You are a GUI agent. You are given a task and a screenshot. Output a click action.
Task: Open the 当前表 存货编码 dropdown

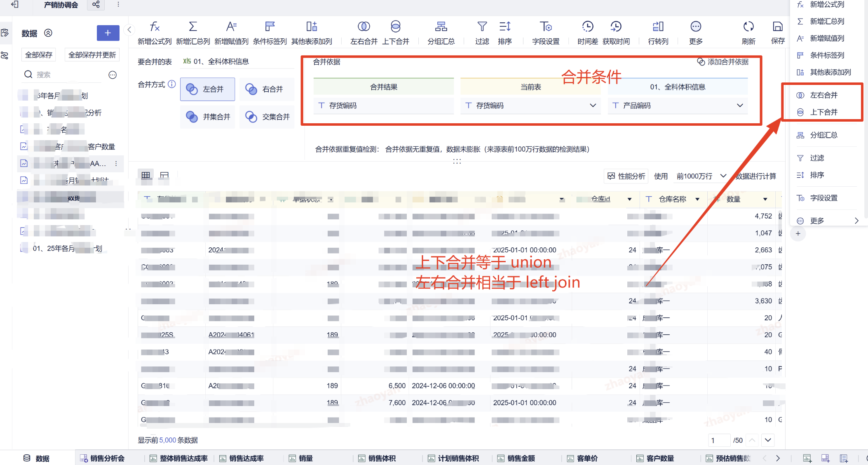tap(530, 106)
